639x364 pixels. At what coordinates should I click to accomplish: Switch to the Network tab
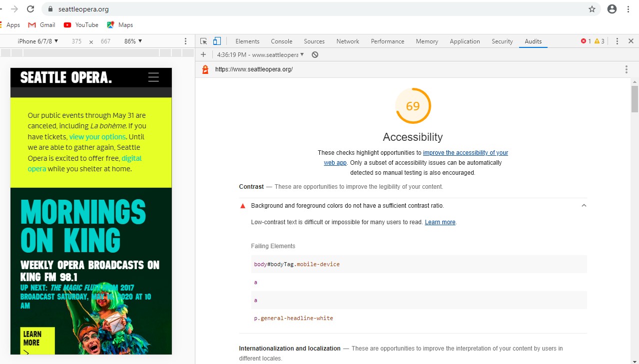point(348,41)
